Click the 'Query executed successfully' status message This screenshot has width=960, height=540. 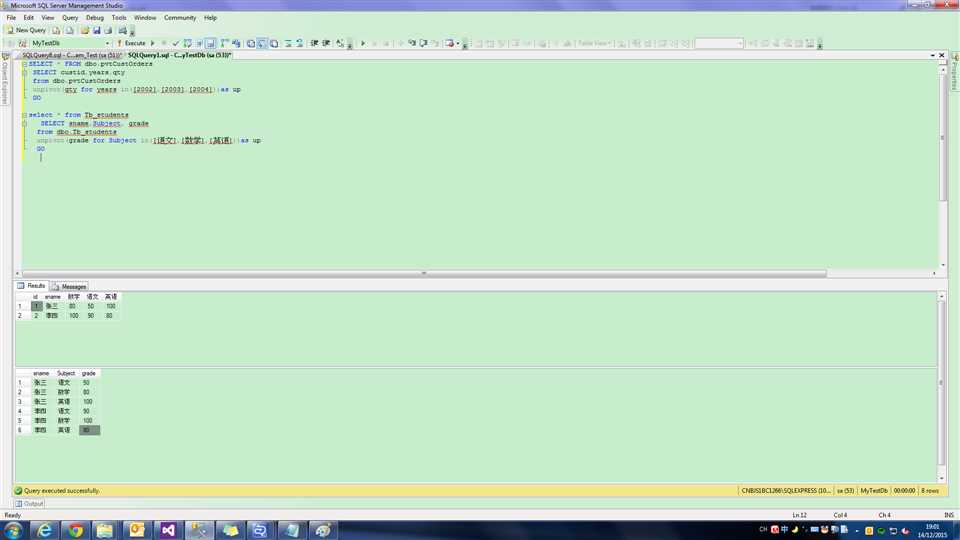coord(61,491)
